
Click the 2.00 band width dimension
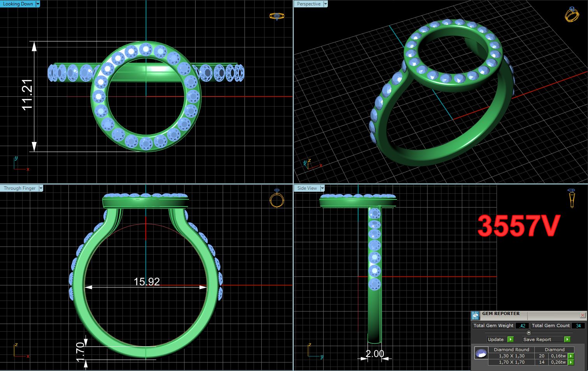pos(374,354)
